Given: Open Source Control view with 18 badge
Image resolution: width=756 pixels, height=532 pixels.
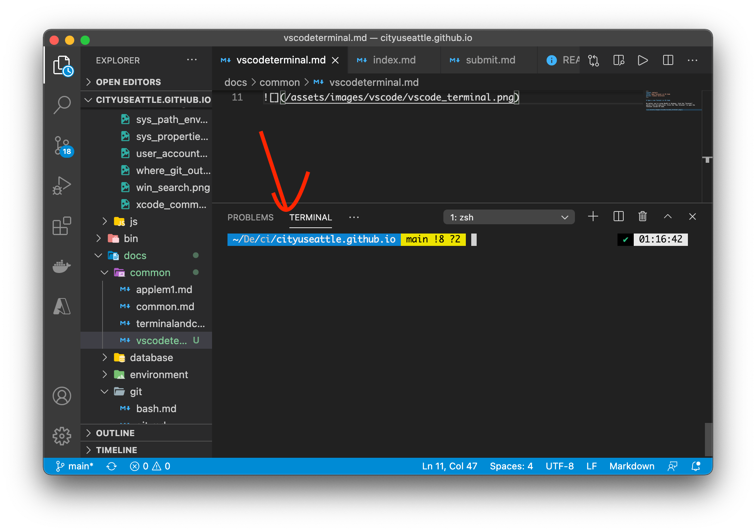Looking at the screenshot, I should (62, 146).
